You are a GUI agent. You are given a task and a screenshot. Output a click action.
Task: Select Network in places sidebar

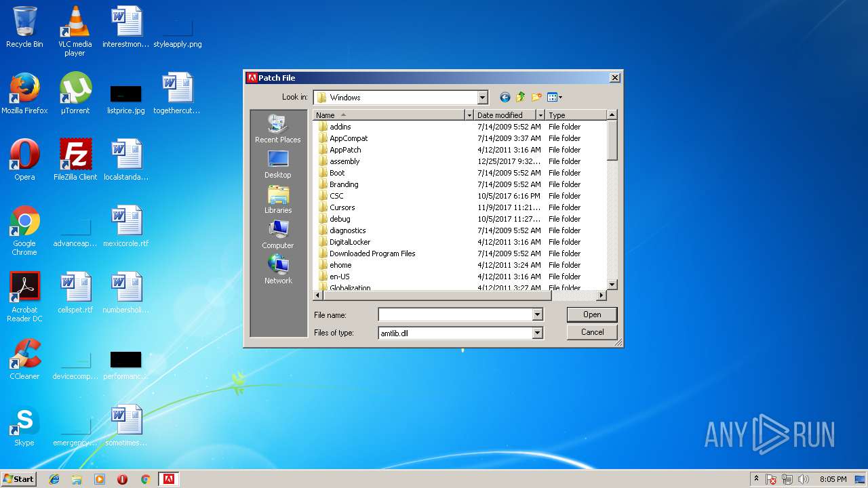(278, 270)
